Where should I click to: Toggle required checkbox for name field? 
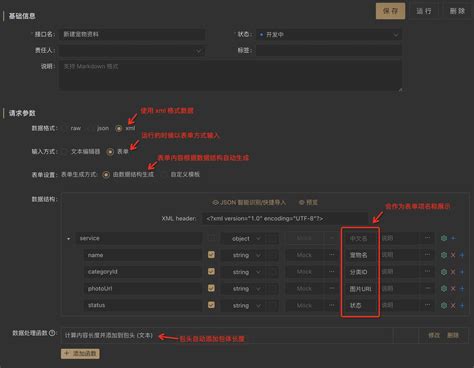211,255
